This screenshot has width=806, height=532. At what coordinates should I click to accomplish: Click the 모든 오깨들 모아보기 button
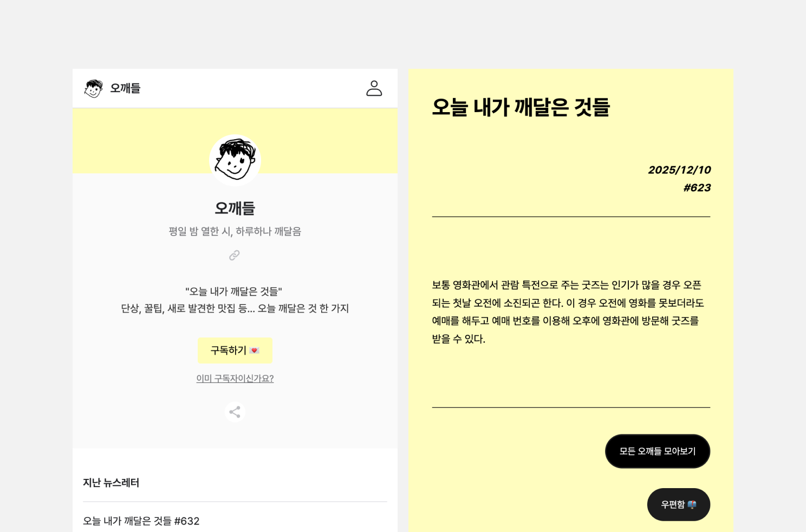coord(657,451)
